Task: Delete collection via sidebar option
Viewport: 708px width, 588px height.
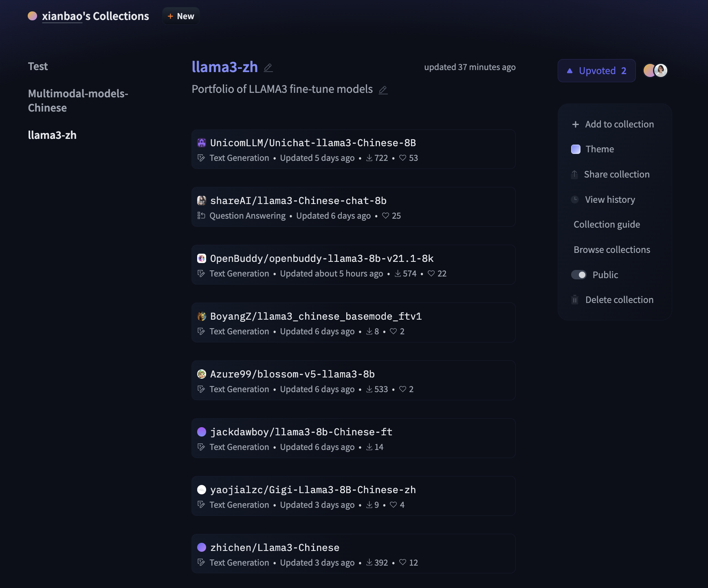Action: click(x=619, y=300)
